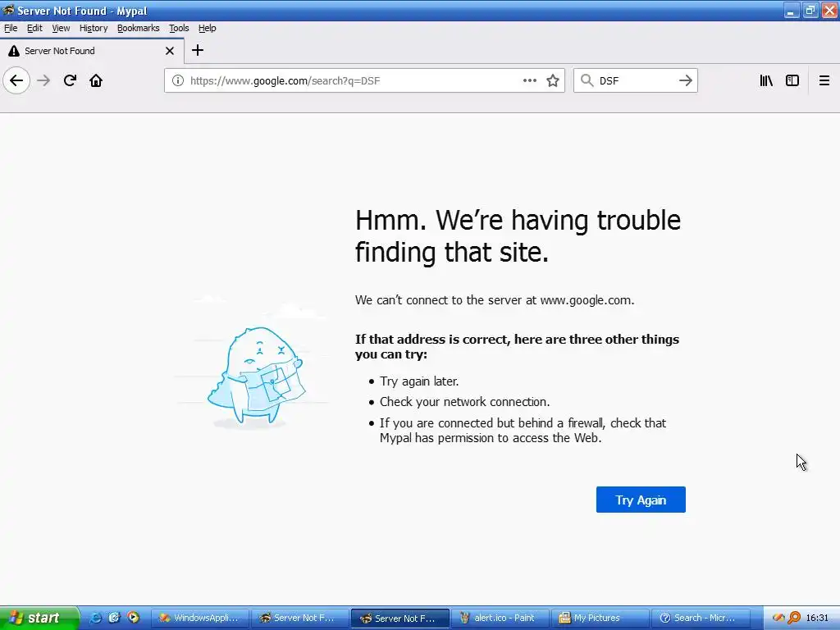Viewport: 840px width, 630px height.
Task: Click the 'Hmm. We're having trouble' heading
Action: point(518,220)
